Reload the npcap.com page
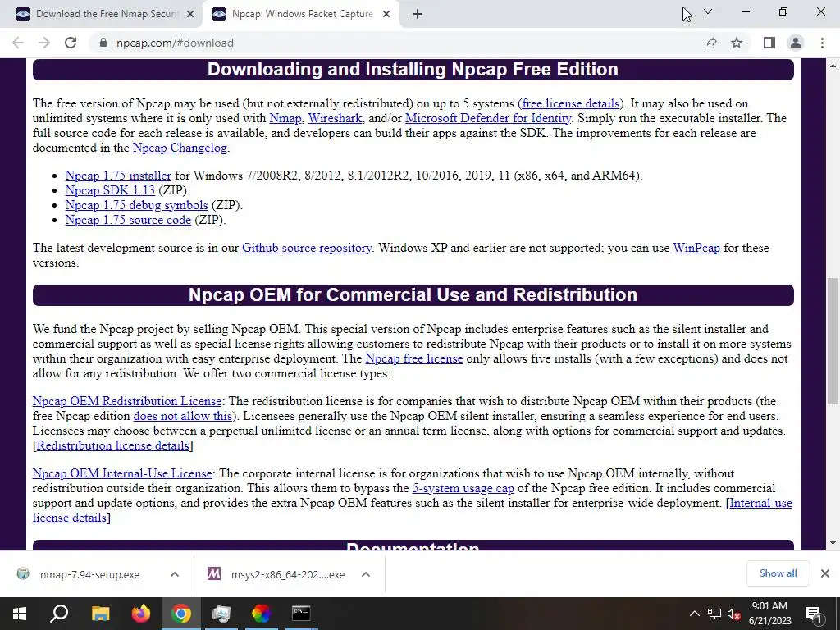The image size is (840, 630). [x=71, y=43]
